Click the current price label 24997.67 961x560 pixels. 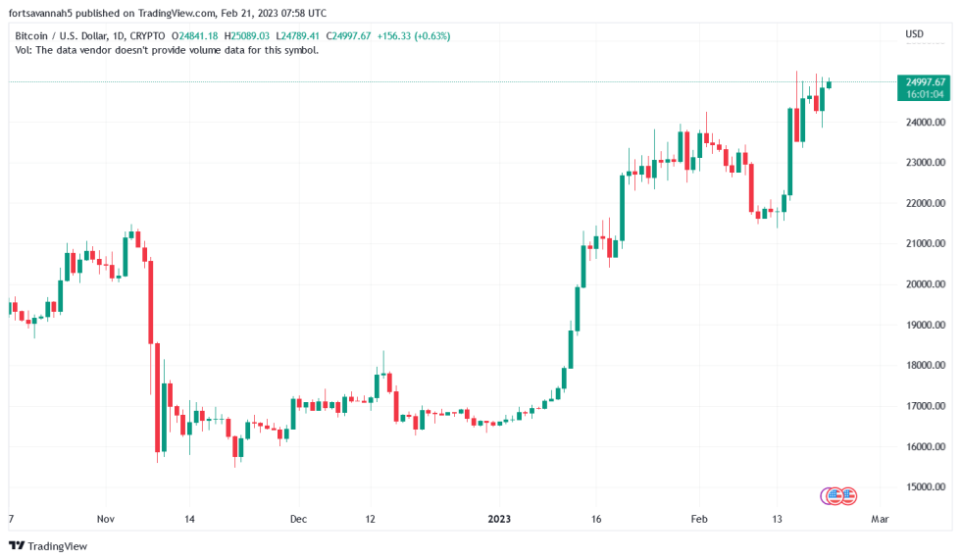click(x=925, y=82)
